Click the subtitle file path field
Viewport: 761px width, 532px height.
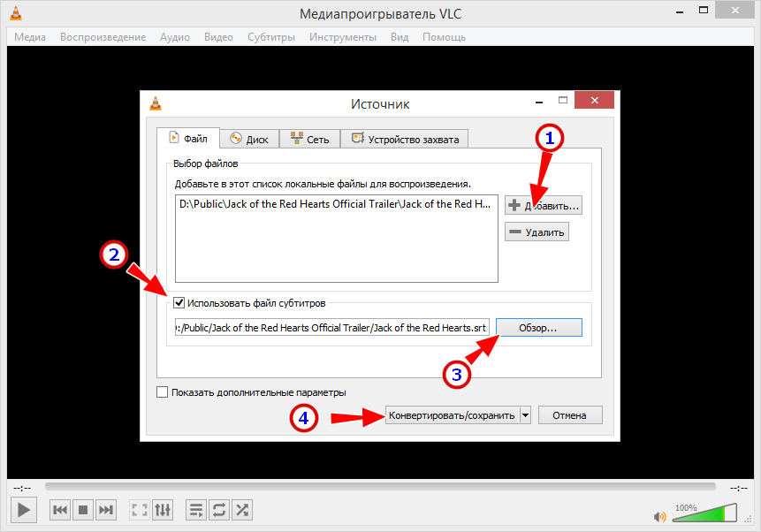coord(332,328)
